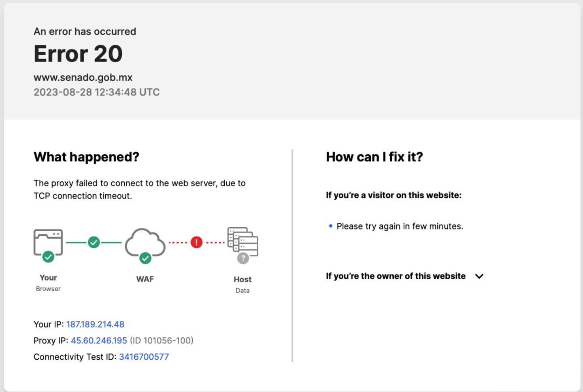Image resolution: width=583 pixels, height=392 pixels.
Task: Click the "What happened?" heading
Action: pyautogui.click(x=86, y=157)
